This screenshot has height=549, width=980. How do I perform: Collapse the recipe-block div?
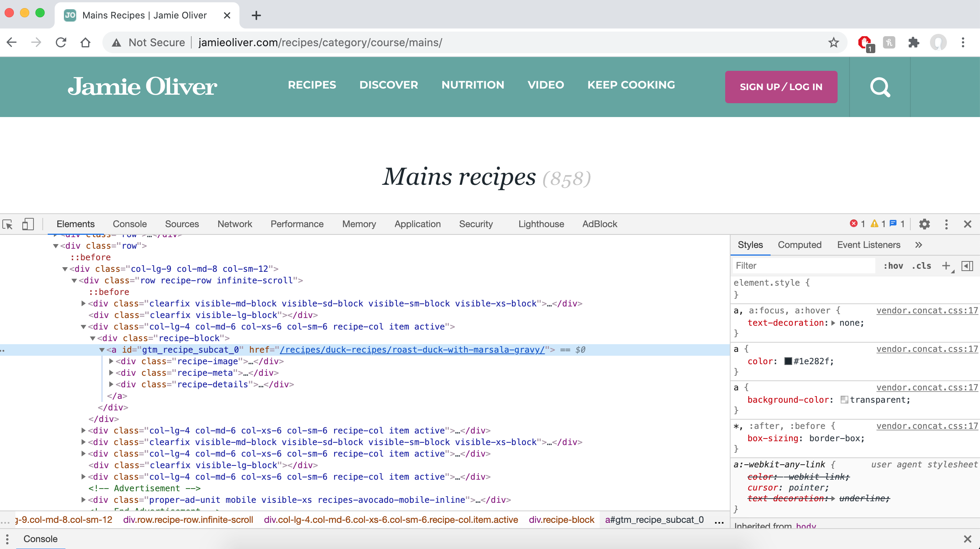tap(93, 338)
